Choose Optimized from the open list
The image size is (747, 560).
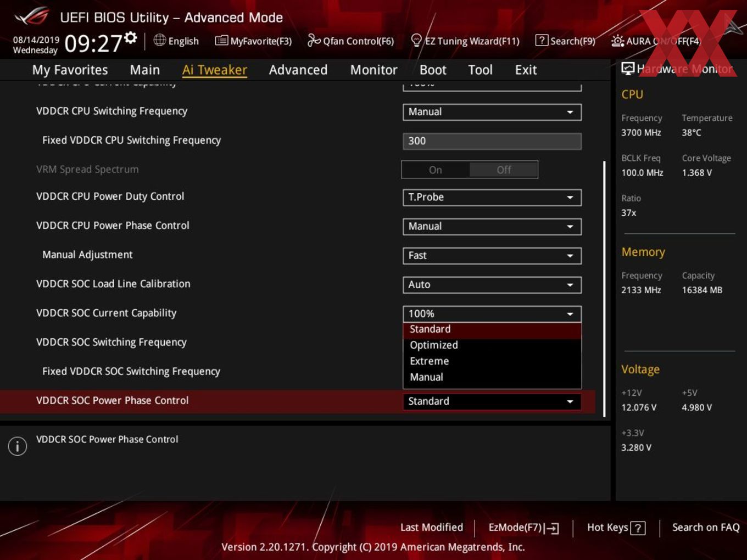(492, 345)
